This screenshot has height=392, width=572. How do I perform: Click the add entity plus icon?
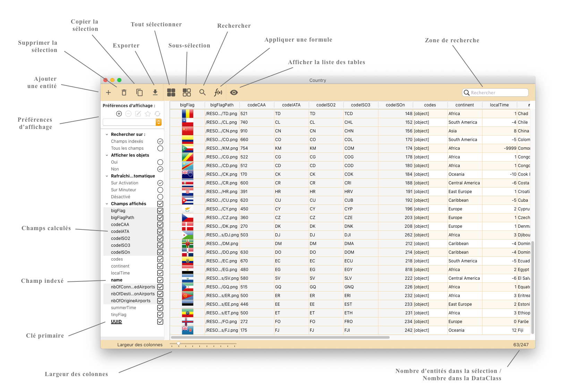(108, 93)
